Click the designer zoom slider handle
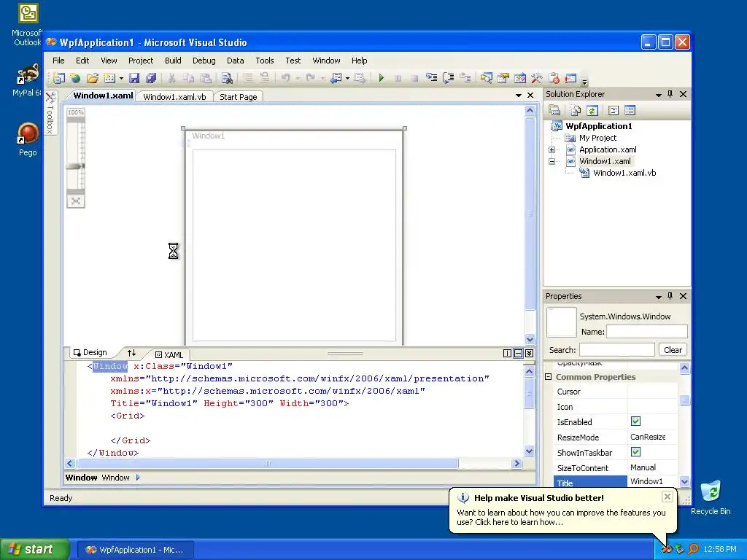 [x=75, y=166]
